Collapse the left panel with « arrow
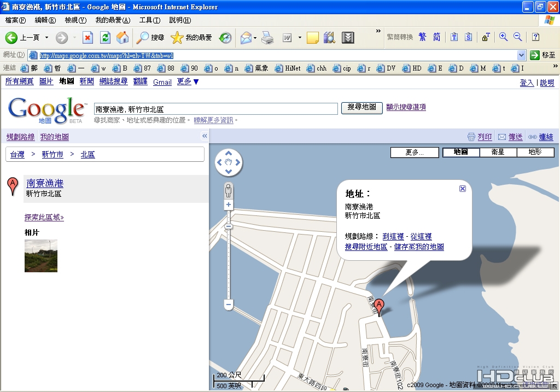The image size is (560, 392). coord(205,136)
